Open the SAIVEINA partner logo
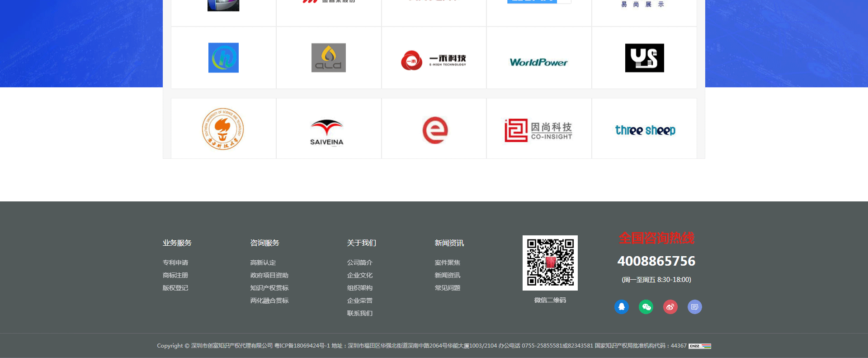This screenshot has width=868, height=358. tap(327, 132)
